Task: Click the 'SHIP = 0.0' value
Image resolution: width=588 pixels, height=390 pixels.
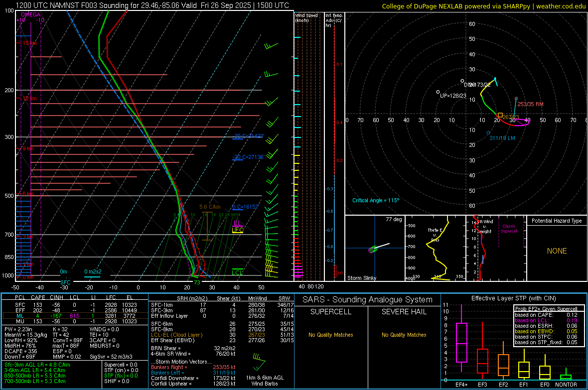Action: point(117,381)
